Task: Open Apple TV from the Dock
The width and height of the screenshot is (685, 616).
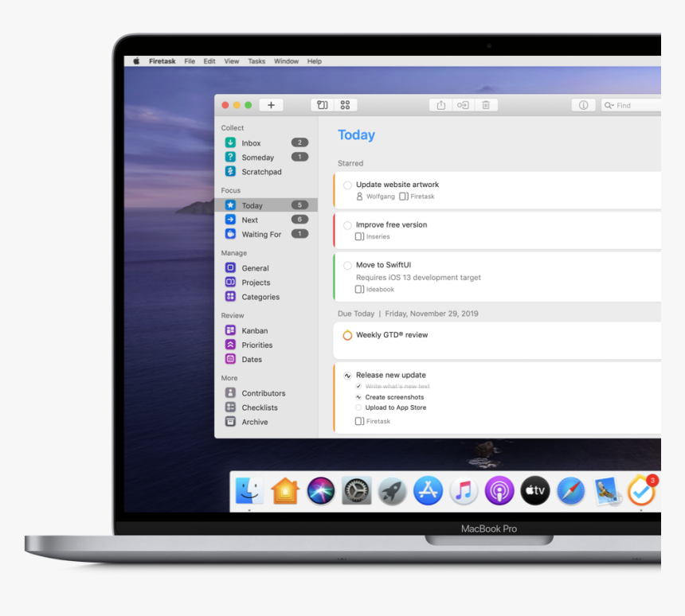Action: (535, 491)
